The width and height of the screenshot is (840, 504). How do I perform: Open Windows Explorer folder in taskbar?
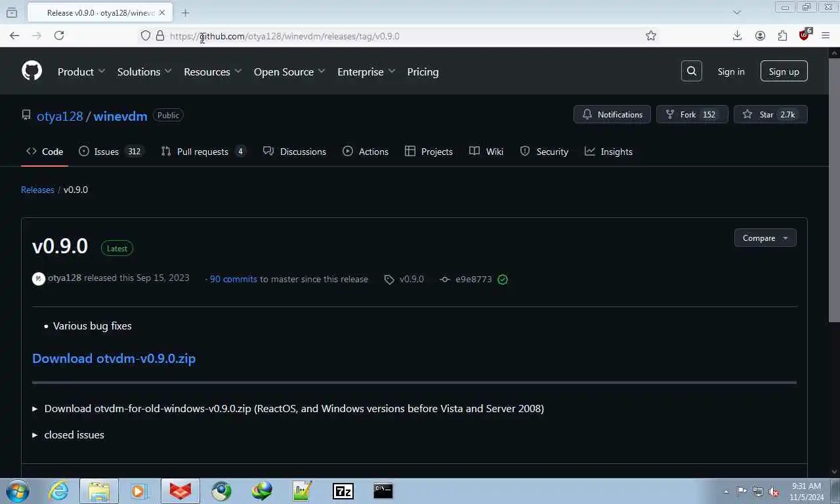click(99, 491)
